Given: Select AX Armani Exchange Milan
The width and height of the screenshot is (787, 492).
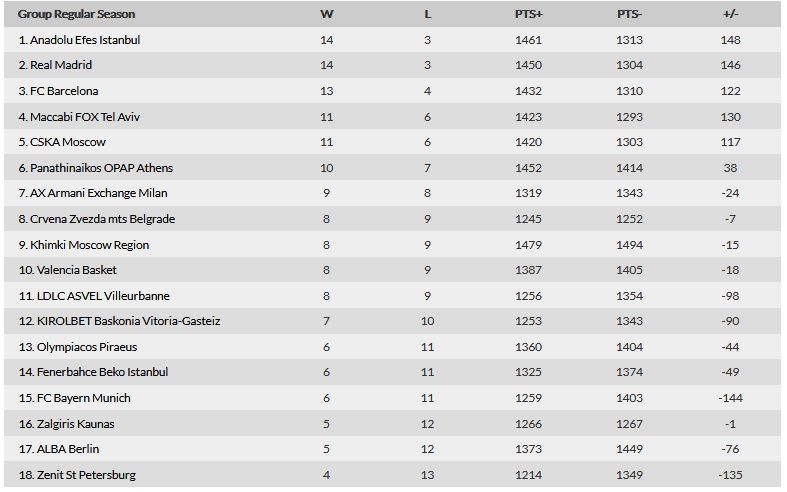Looking at the screenshot, I should pos(98,193).
